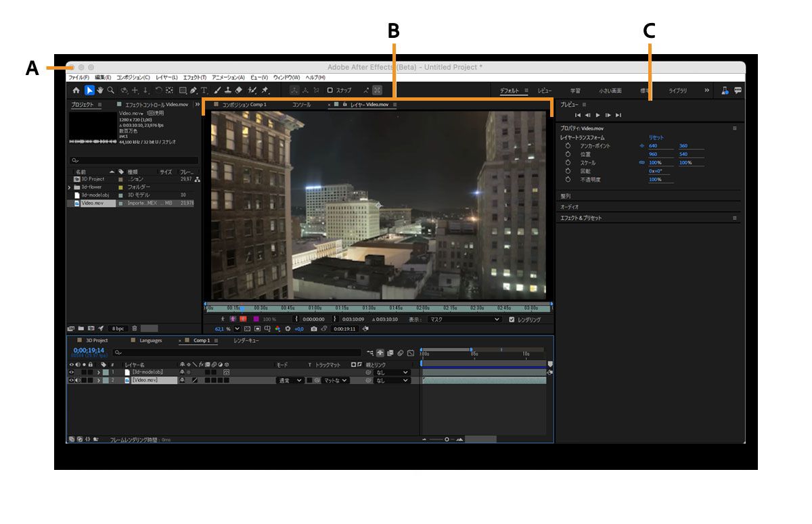812x524 pixels.
Task: Switch to the コンソール tab
Action: tap(301, 105)
